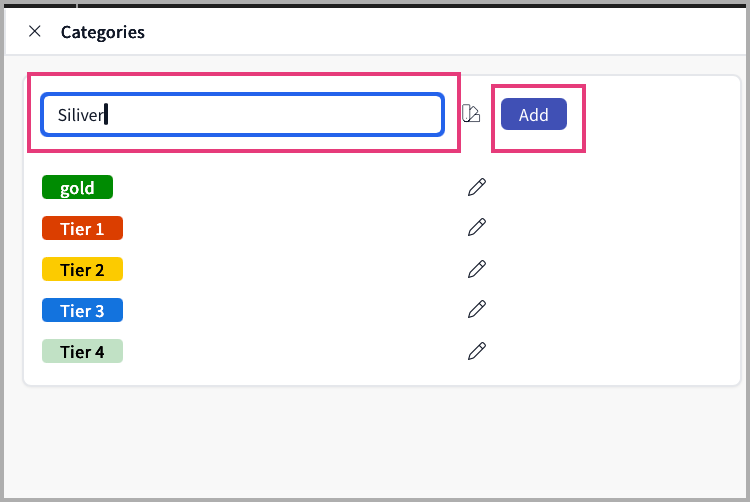
Task: Close the Categories panel
Action: click(x=35, y=31)
